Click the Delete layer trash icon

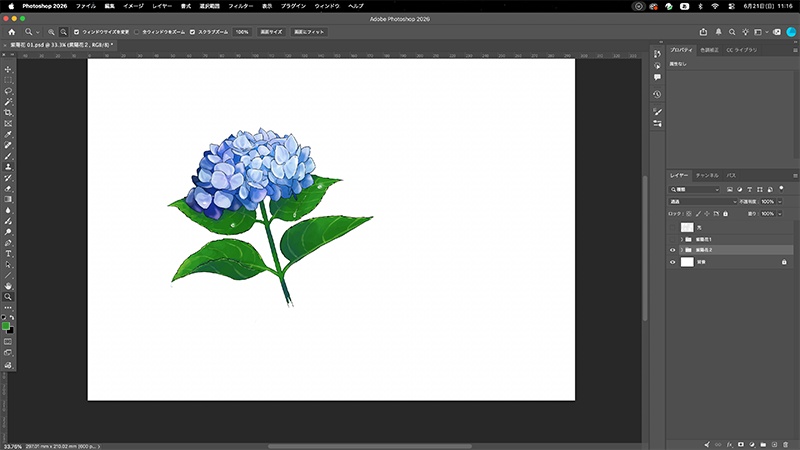785,444
